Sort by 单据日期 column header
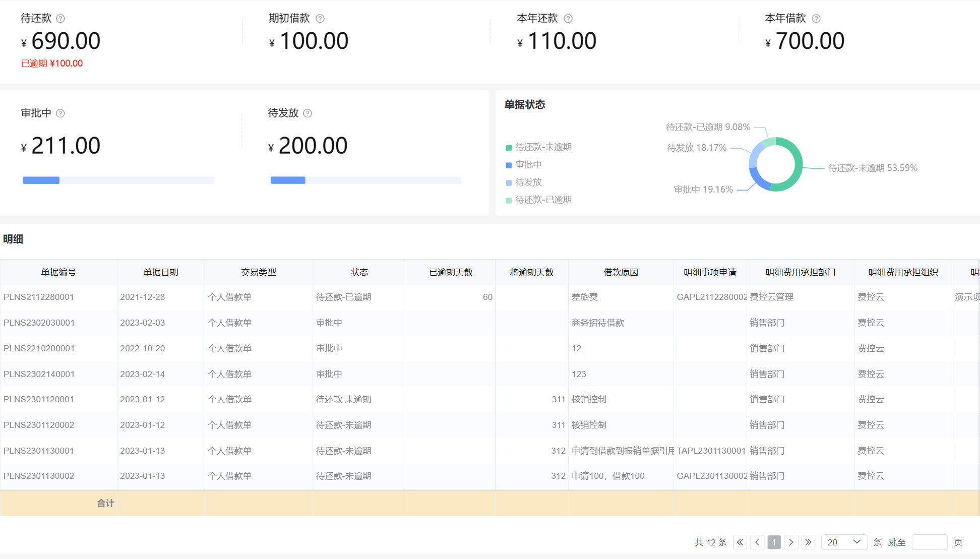The width and height of the screenshot is (980, 559). pos(161,272)
